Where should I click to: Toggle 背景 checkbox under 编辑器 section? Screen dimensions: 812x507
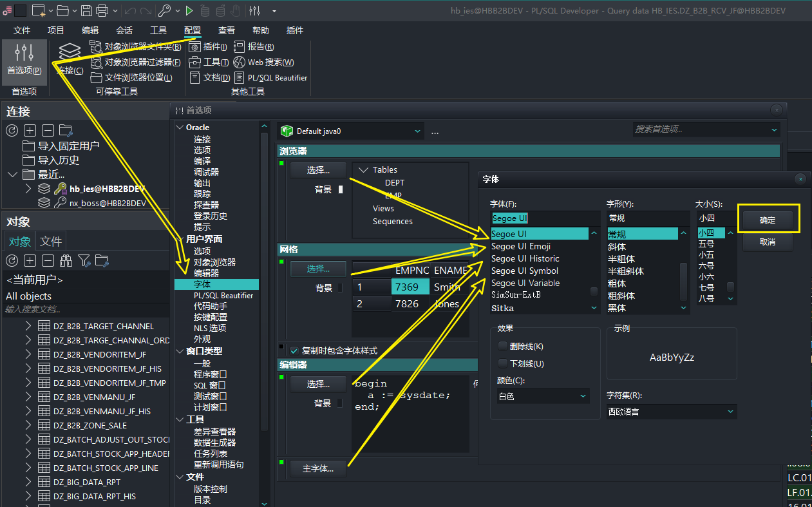[341, 403]
